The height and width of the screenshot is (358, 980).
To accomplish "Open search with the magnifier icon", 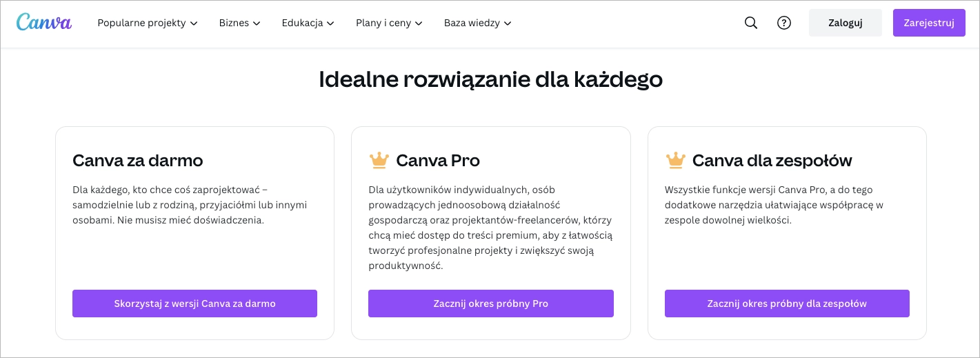I will [x=751, y=23].
